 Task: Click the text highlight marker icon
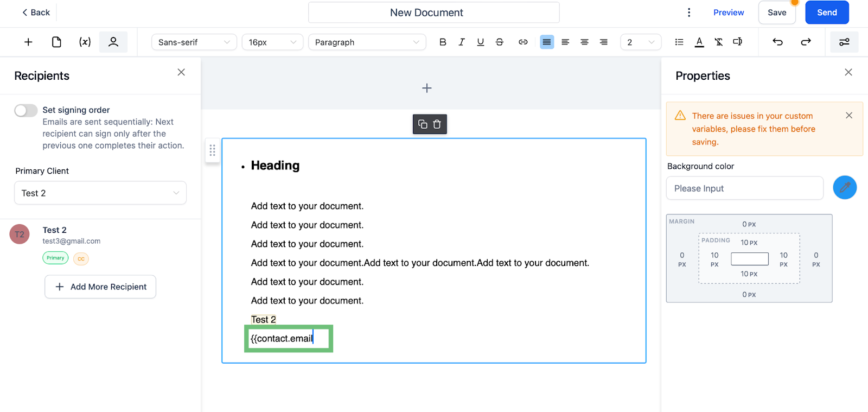(738, 42)
